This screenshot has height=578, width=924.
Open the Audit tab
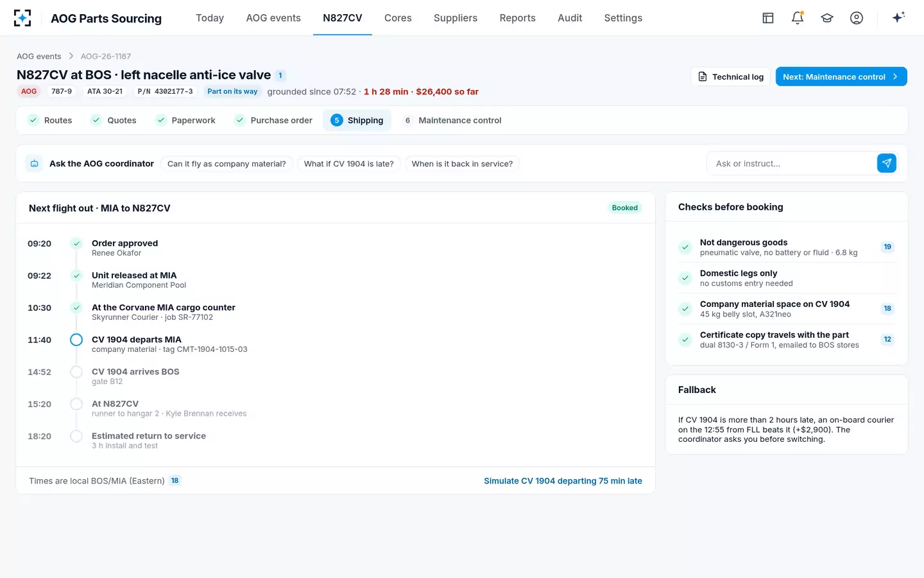[570, 18]
